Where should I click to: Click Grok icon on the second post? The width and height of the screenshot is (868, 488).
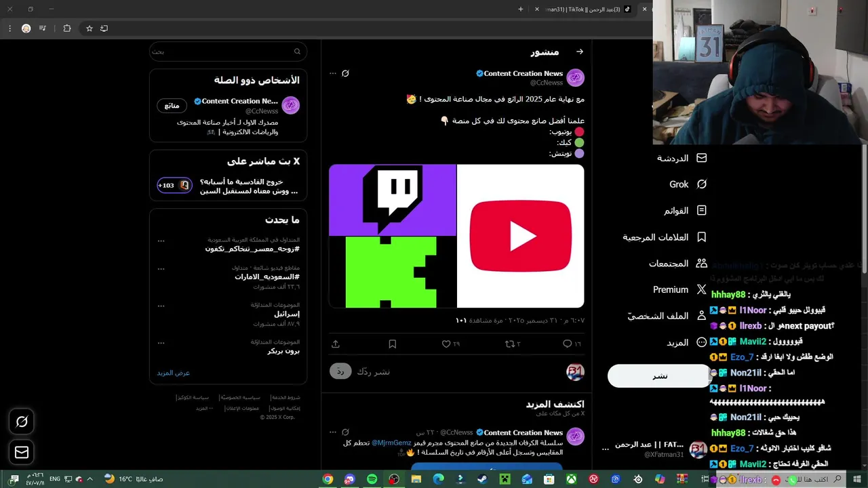click(x=345, y=432)
